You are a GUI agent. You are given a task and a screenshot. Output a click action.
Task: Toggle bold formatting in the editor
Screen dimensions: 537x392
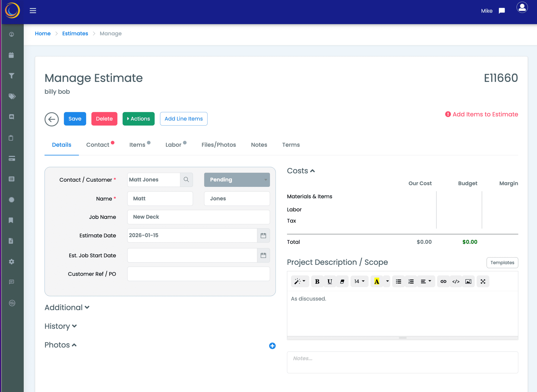tap(317, 281)
